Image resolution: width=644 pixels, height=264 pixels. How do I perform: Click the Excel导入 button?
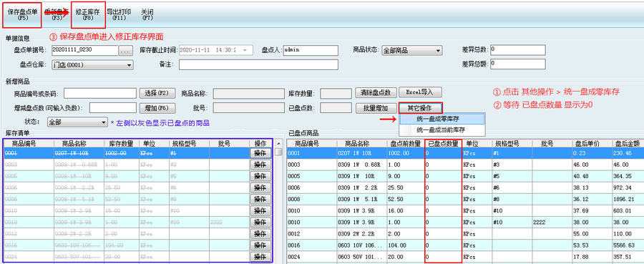pos(419,92)
